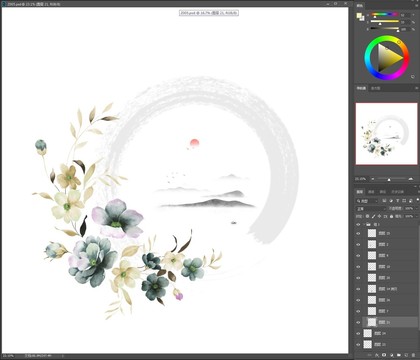Click the create new layer icon
The width and height of the screenshot is (420, 360).
[x=406, y=355]
